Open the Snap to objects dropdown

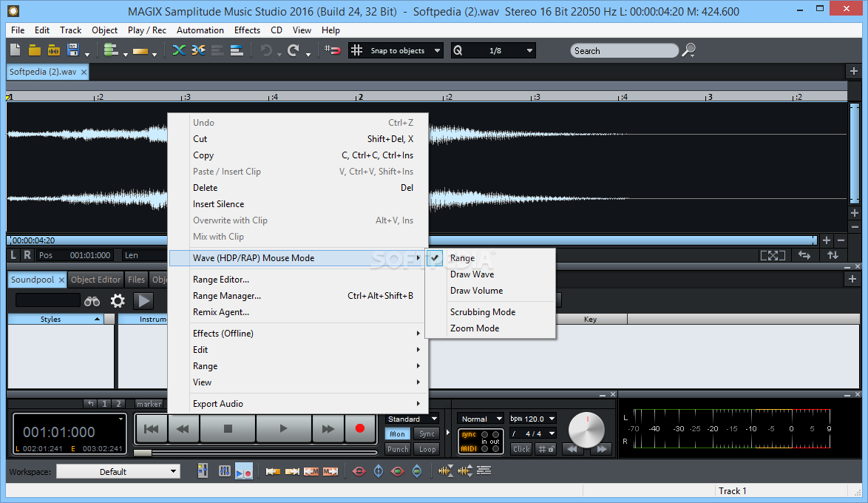point(396,50)
